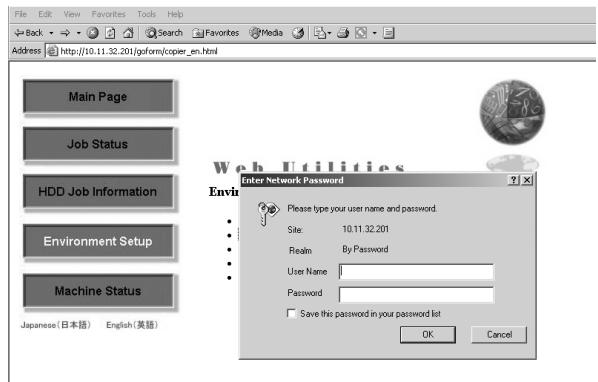Click the Stop loading icon

(x=92, y=33)
